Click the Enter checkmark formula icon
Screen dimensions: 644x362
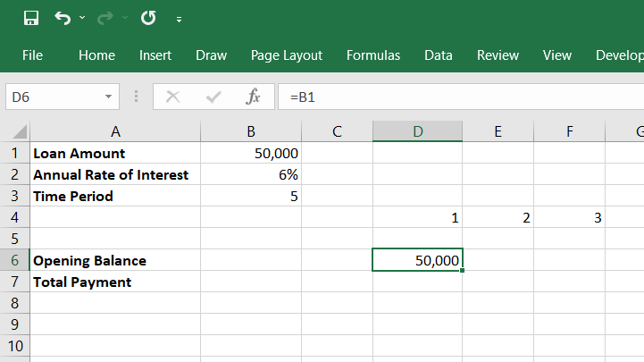pos(213,97)
